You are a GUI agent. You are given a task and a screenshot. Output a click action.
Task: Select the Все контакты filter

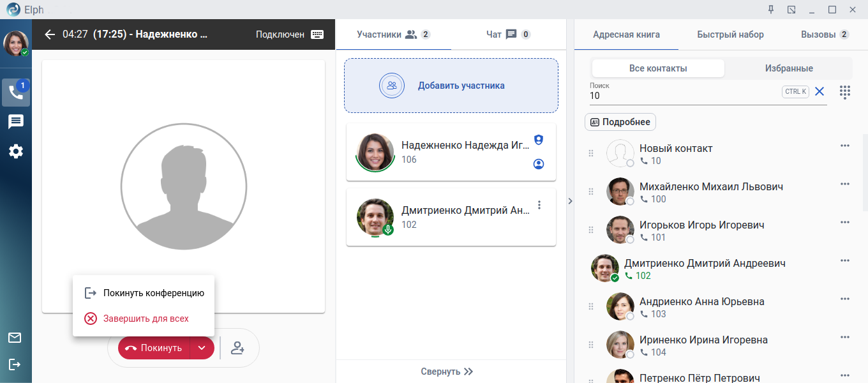coord(658,68)
